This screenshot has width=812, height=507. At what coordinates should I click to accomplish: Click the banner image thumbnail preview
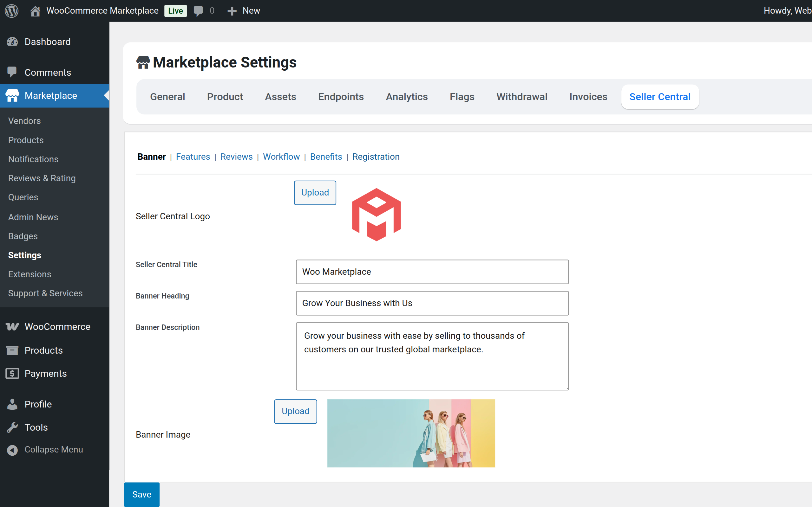411,433
